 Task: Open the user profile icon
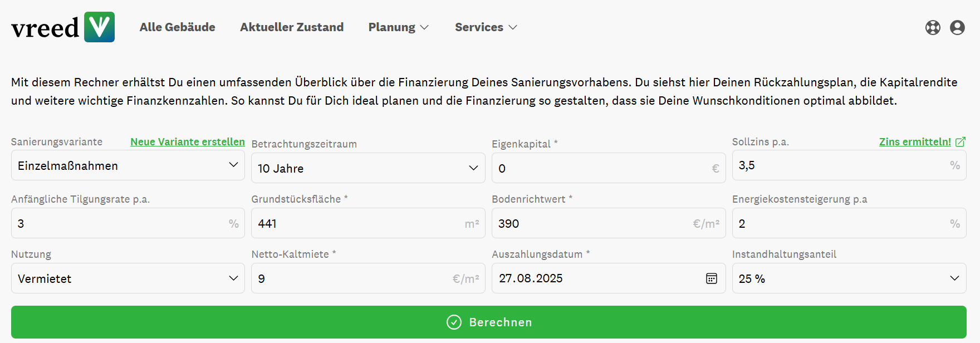[x=957, y=27]
